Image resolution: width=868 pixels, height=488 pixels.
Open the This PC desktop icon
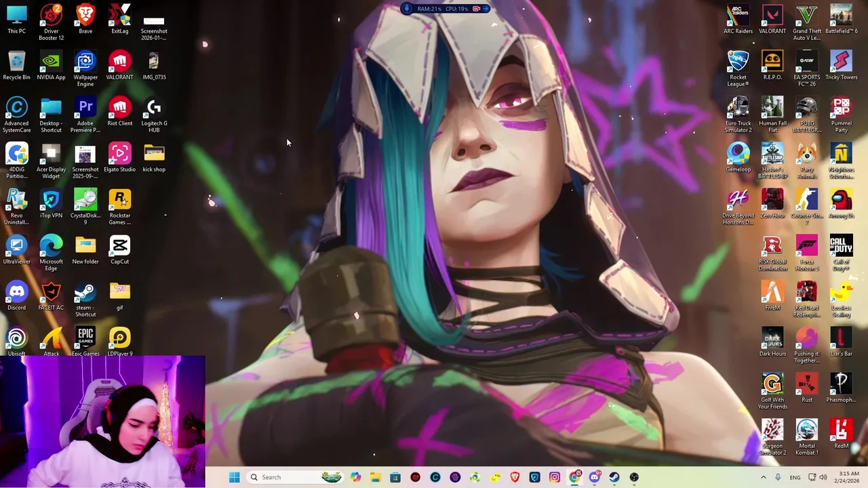(x=17, y=20)
